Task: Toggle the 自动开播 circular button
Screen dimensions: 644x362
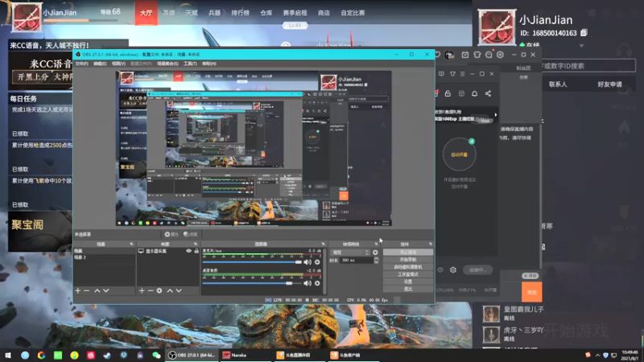Action: 459,154
